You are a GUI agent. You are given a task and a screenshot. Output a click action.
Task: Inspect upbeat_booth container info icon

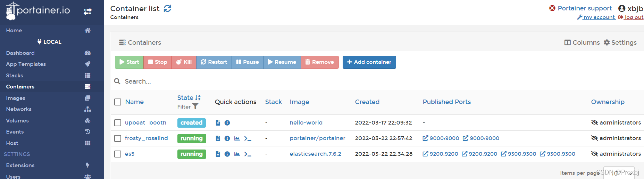(227, 123)
